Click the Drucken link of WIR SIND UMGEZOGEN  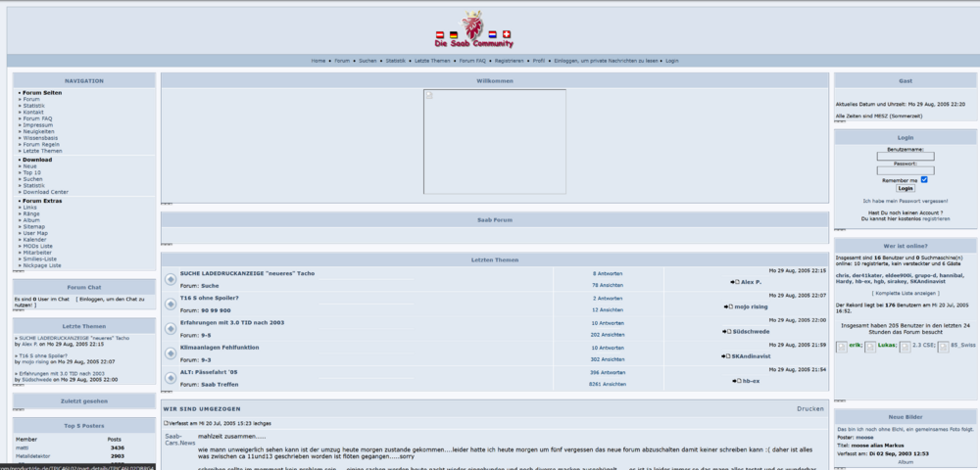click(810, 409)
